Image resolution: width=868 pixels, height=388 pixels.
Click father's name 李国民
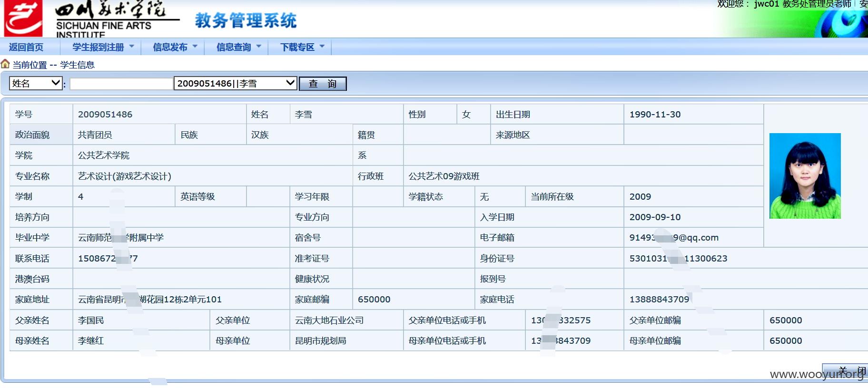point(91,320)
